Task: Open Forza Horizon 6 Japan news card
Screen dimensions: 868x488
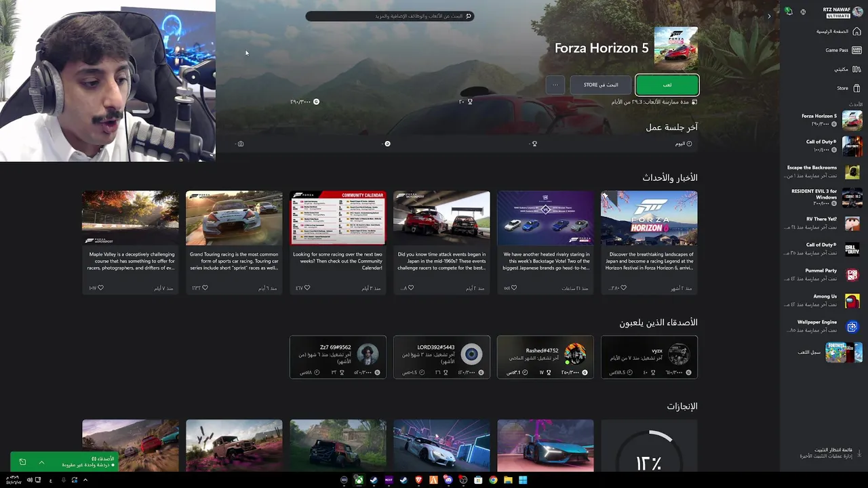Action: tap(649, 242)
